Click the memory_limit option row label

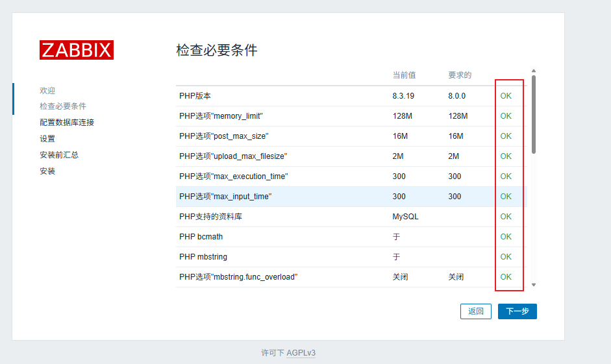click(221, 116)
